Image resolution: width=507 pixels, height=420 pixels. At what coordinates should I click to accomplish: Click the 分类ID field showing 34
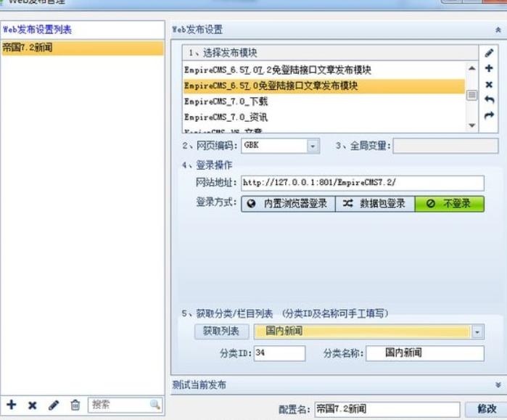coord(280,353)
